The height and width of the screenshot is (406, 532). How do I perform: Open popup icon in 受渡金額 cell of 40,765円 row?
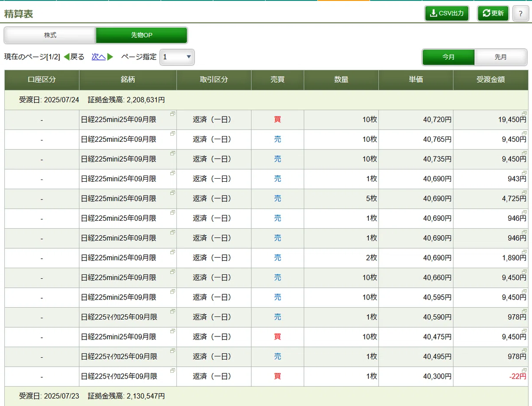pos(524,133)
